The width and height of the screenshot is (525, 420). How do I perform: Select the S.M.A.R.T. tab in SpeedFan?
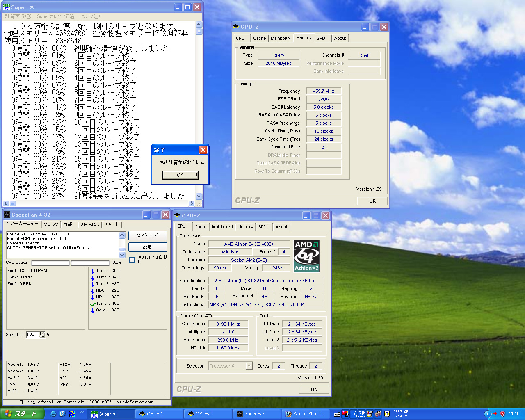coord(90,224)
